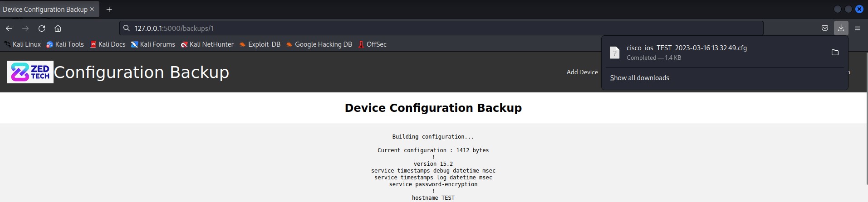The width and height of the screenshot is (868, 202).
Task: Click the 'Completed — 1.4 KB' status text
Action: (x=654, y=58)
